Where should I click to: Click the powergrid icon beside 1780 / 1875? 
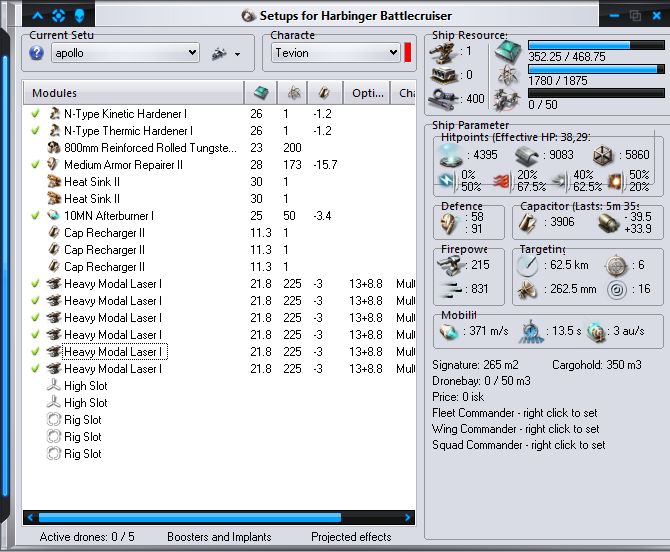point(508,76)
